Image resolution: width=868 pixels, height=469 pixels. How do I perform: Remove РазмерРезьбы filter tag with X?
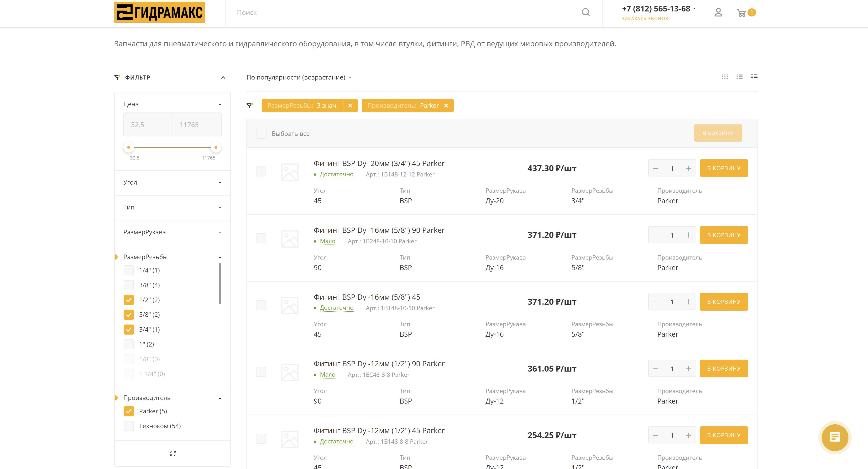pyautogui.click(x=350, y=106)
